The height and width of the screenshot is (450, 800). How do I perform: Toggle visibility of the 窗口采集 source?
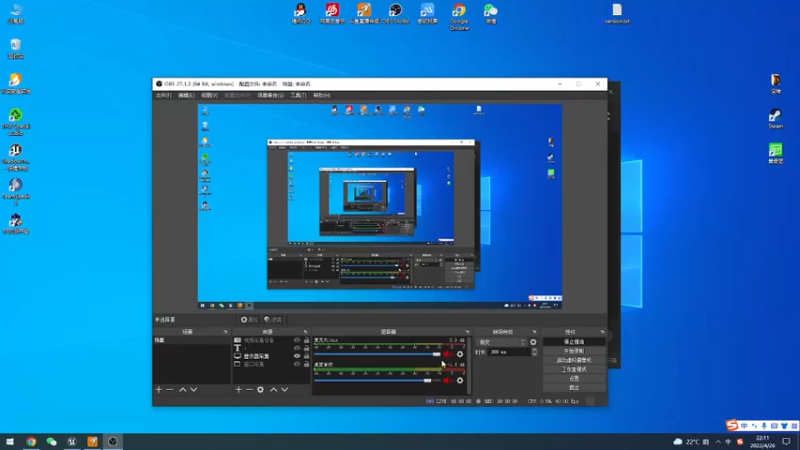click(x=297, y=364)
